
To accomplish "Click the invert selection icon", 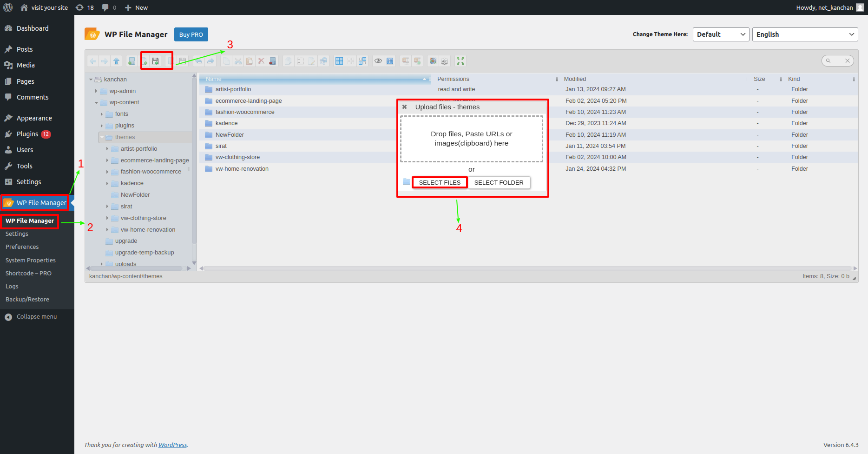I will tap(362, 61).
